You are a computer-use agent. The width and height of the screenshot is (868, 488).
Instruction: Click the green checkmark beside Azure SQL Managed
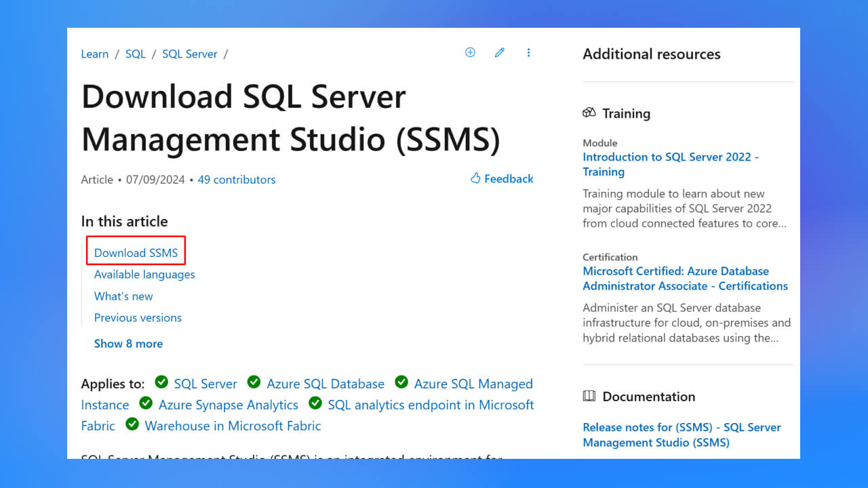(401, 382)
